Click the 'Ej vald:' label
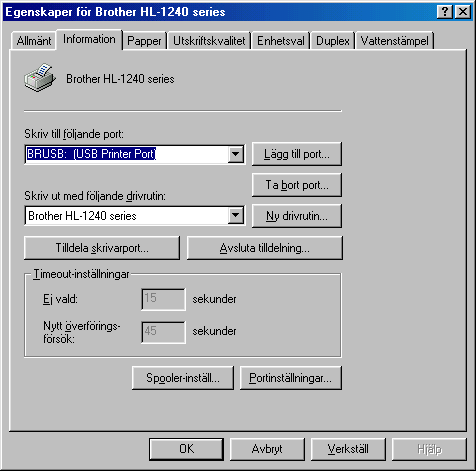Image resolution: width=476 pixels, height=471 pixels. [60, 299]
